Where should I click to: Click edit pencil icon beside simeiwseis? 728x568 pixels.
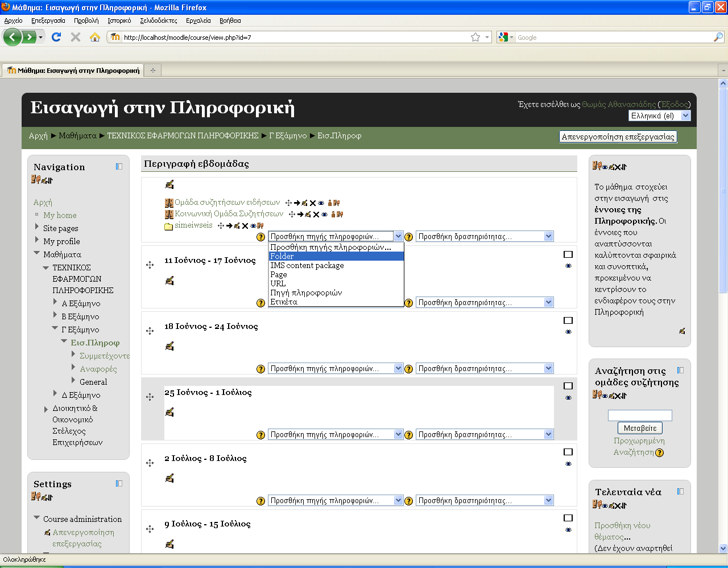[237, 225]
